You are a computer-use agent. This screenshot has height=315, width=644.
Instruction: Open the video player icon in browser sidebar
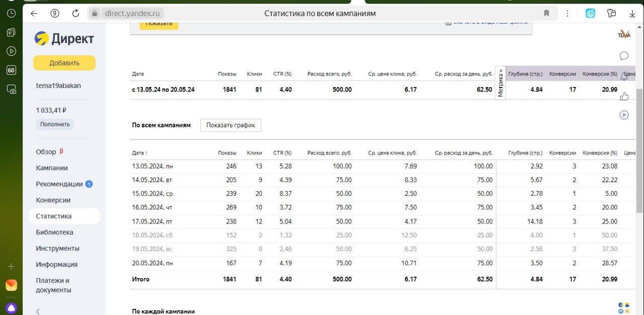[11, 51]
